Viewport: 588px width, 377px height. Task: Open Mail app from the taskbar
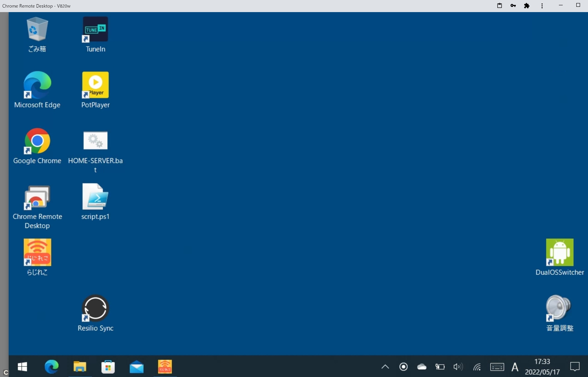(136, 366)
